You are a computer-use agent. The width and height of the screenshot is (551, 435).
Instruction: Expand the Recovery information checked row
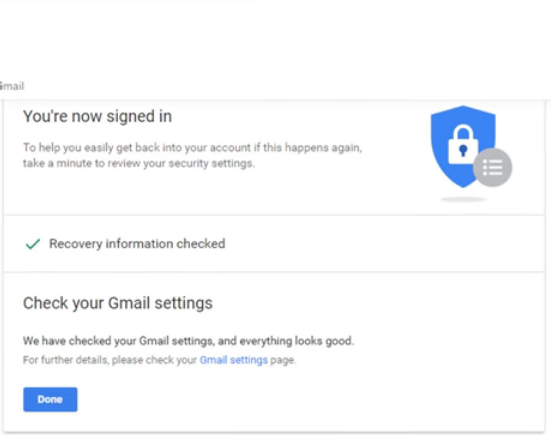[x=274, y=244]
